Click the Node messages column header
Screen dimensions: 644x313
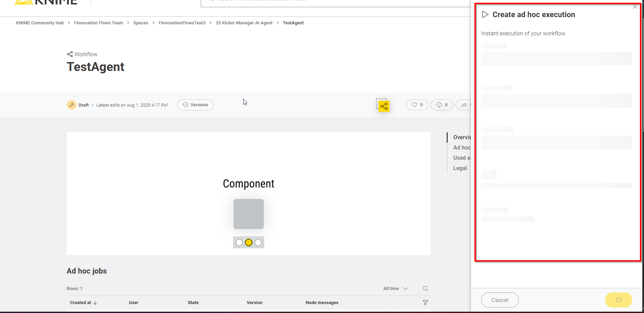322,303
